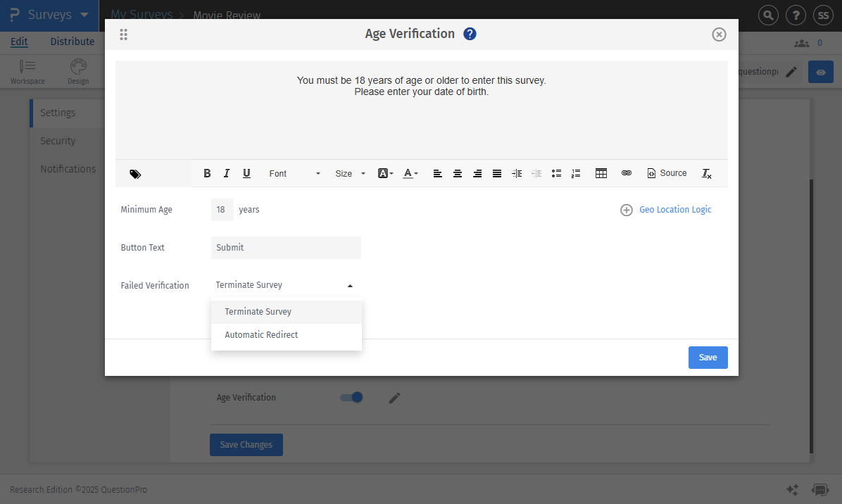
Task: Select Automatic Redirect from the list
Action: [x=261, y=334]
